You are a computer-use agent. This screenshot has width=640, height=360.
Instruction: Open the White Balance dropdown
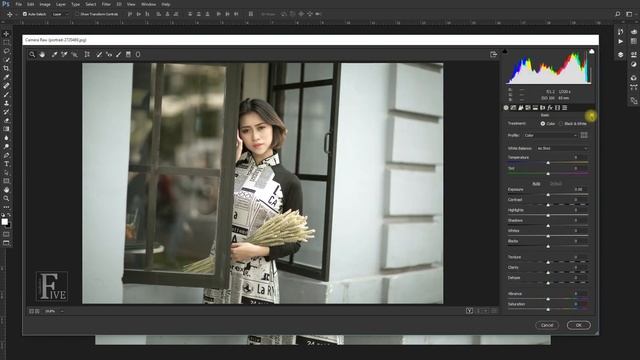[562, 148]
